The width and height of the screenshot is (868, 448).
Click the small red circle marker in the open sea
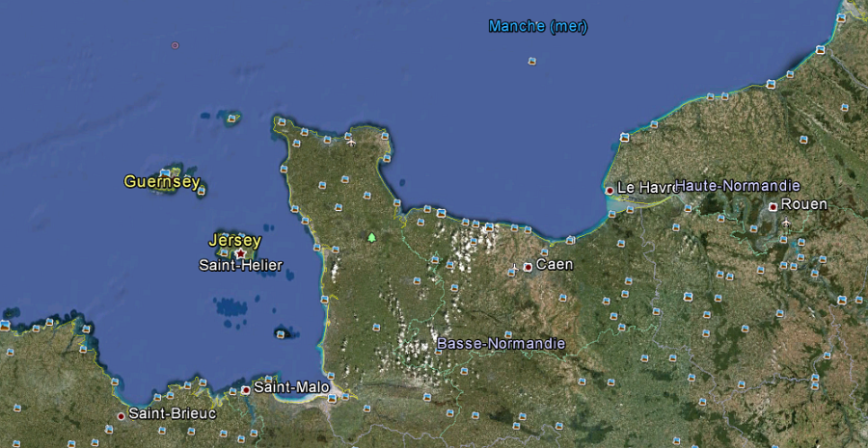click(x=175, y=45)
